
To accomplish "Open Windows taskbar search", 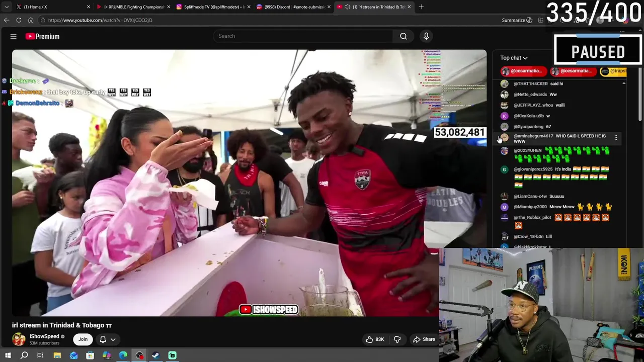I will coord(24,355).
